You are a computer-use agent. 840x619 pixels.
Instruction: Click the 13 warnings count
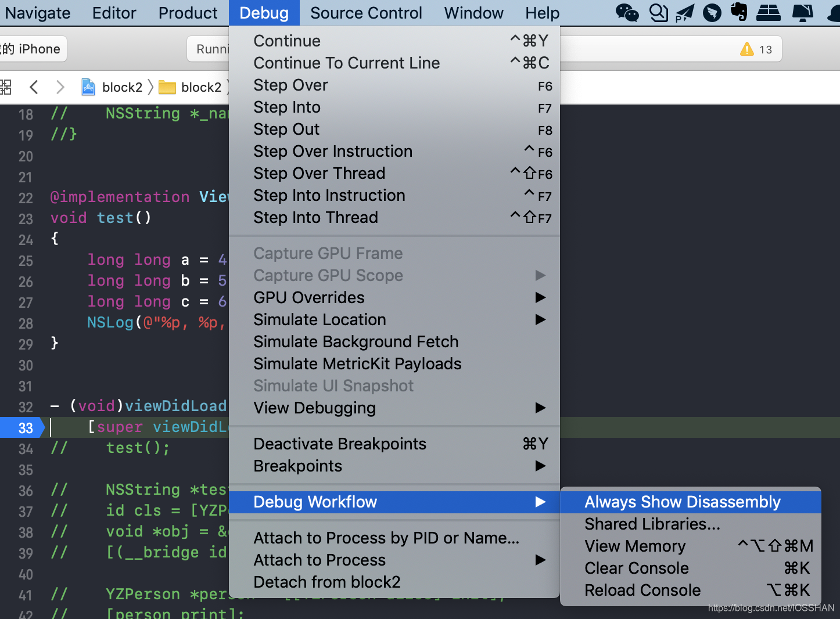pyautogui.click(x=766, y=49)
